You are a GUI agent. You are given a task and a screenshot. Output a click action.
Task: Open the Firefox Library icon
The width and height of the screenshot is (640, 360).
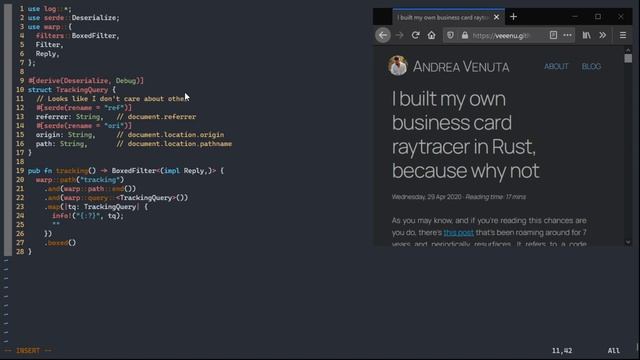(587, 36)
